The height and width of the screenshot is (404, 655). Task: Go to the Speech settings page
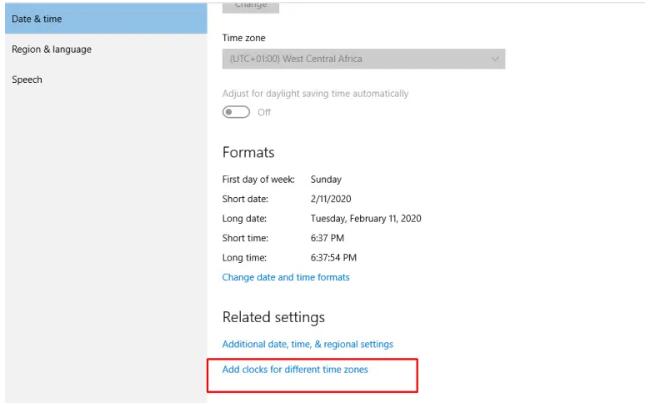pyautogui.click(x=27, y=79)
